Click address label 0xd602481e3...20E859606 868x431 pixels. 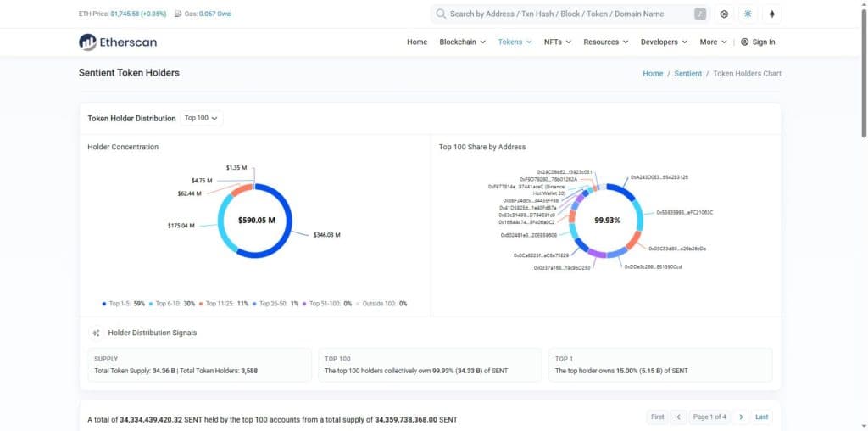click(529, 235)
